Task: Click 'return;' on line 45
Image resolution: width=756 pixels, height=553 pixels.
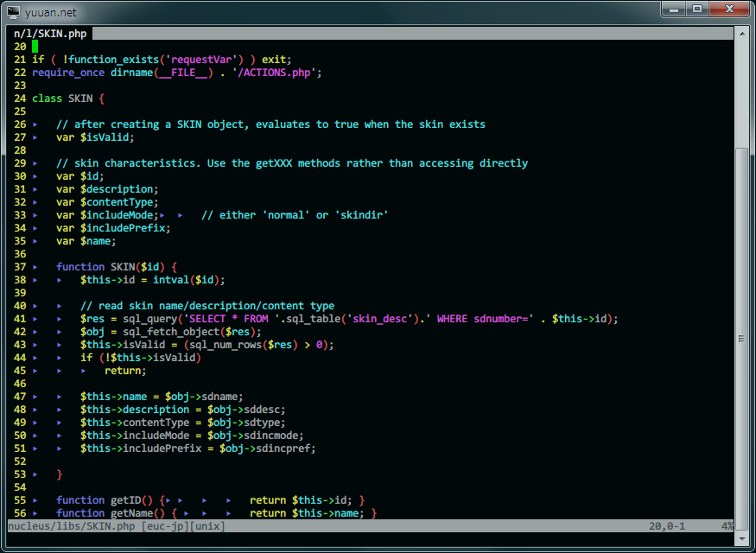Action: (125, 372)
